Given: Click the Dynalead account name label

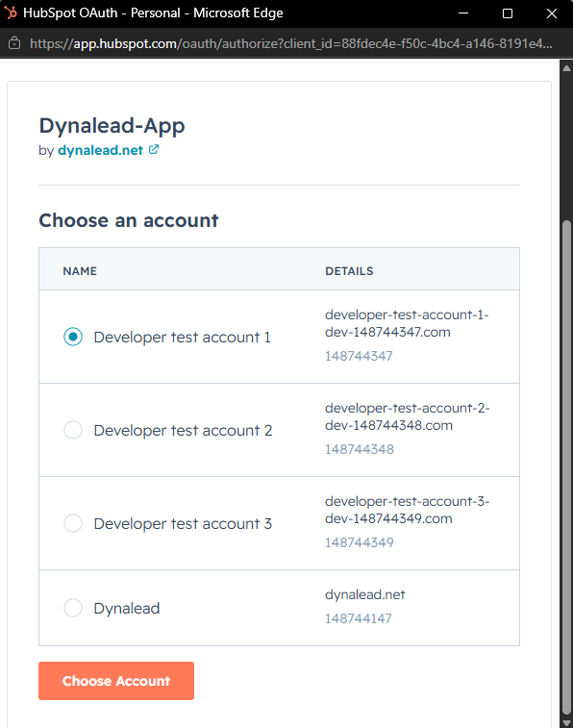Looking at the screenshot, I should (x=127, y=608).
